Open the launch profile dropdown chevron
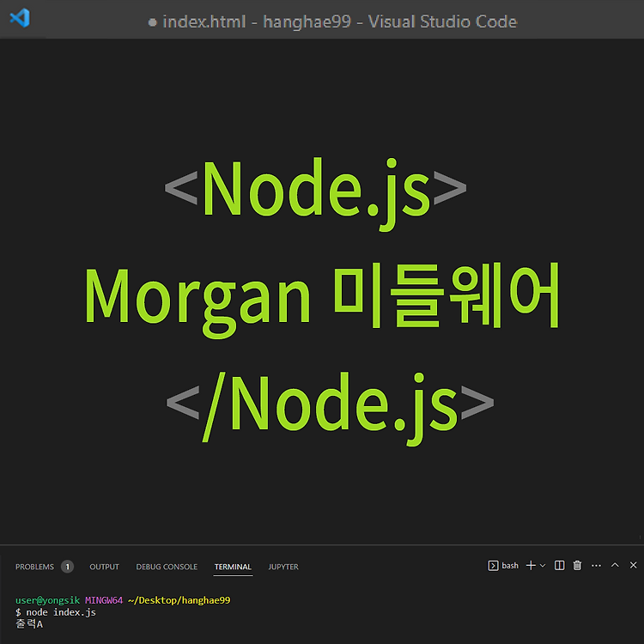 [543, 566]
